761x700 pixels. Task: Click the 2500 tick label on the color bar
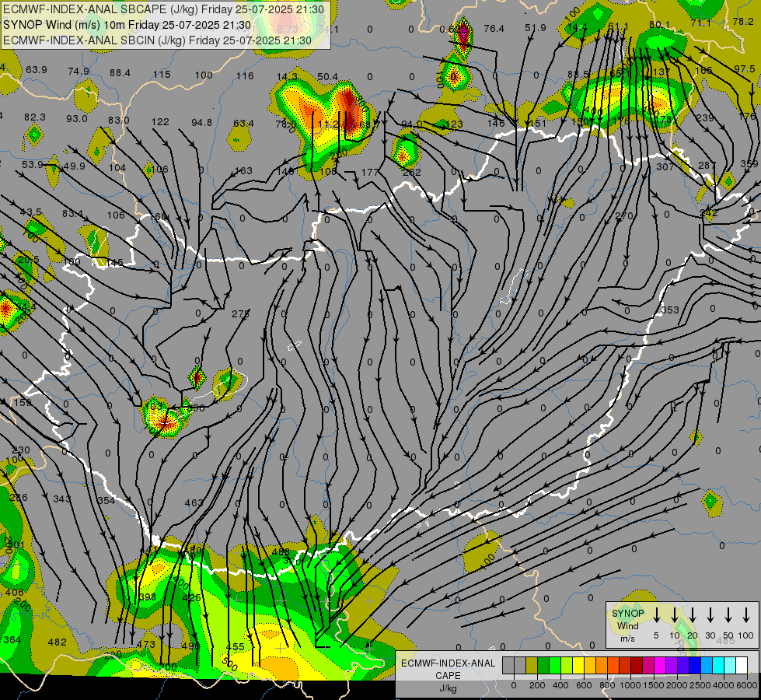[x=700, y=685]
